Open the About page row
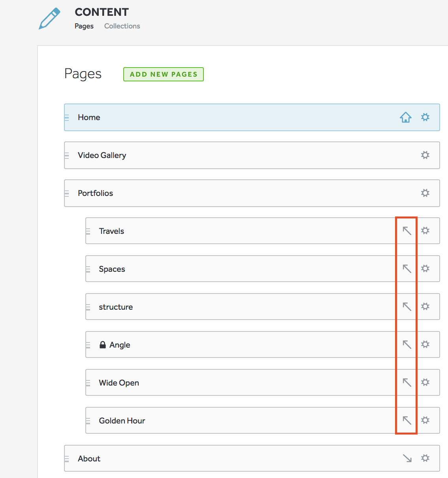 pyautogui.click(x=252, y=458)
